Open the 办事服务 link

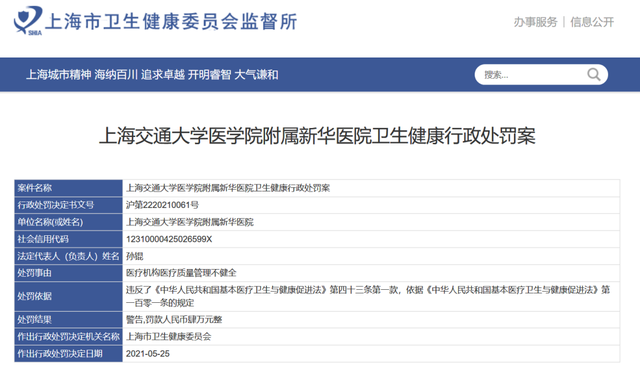click(x=535, y=22)
